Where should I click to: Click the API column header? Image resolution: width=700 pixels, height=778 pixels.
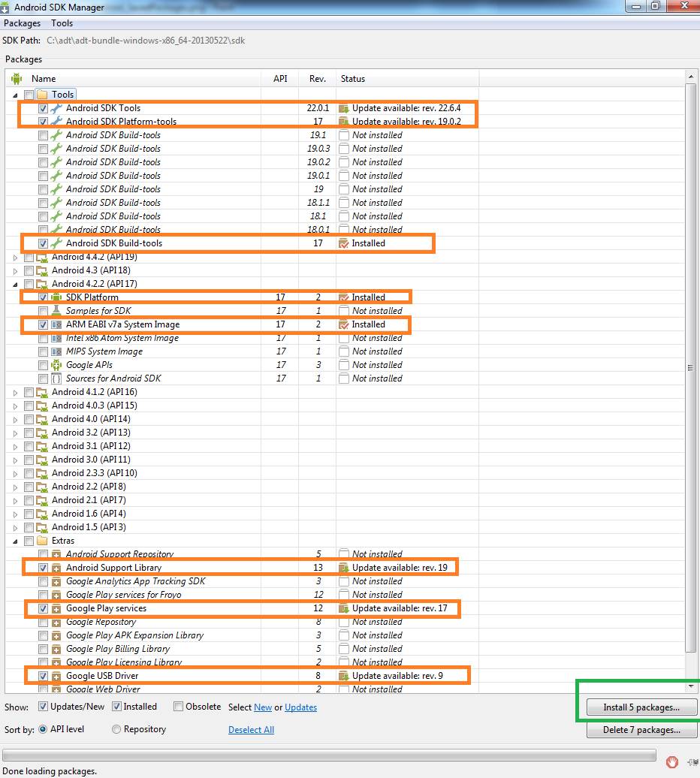[x=280, y=78]
